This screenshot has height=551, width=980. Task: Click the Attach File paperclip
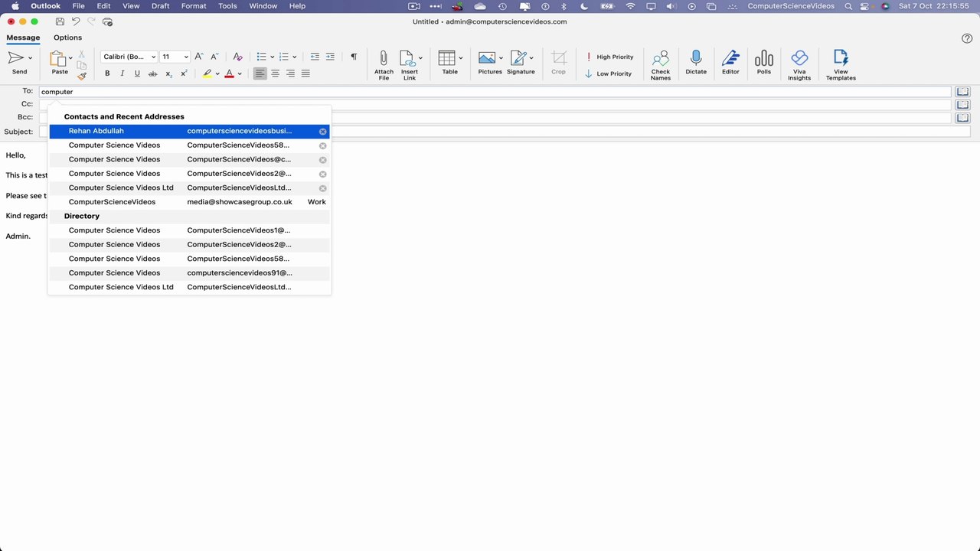pos(384,59)
